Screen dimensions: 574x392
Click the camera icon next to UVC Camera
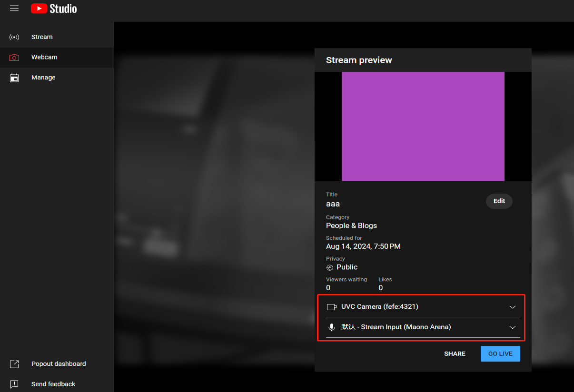tap(331, 307)
